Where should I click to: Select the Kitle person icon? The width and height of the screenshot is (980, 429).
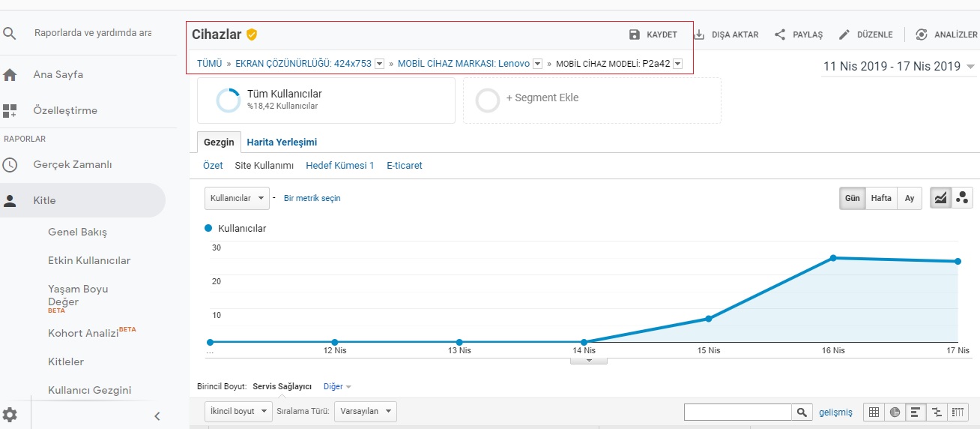(x=10, y=201)
